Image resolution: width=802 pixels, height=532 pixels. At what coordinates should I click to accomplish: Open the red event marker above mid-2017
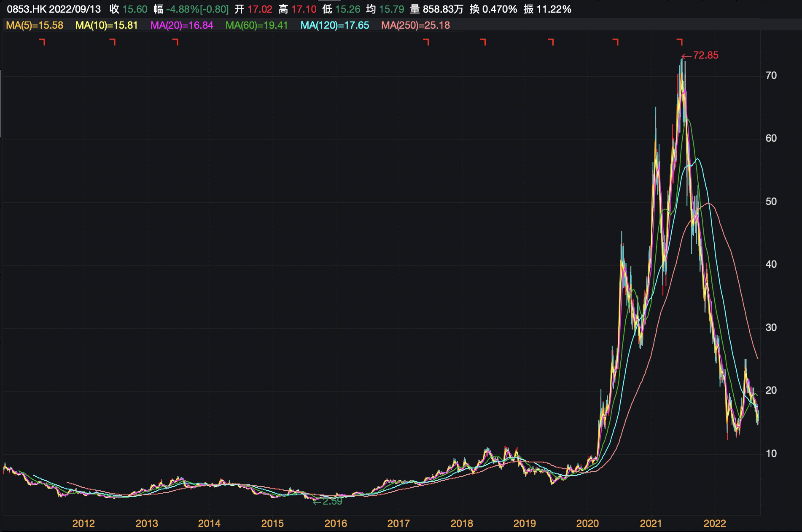(x=426, y=42)
